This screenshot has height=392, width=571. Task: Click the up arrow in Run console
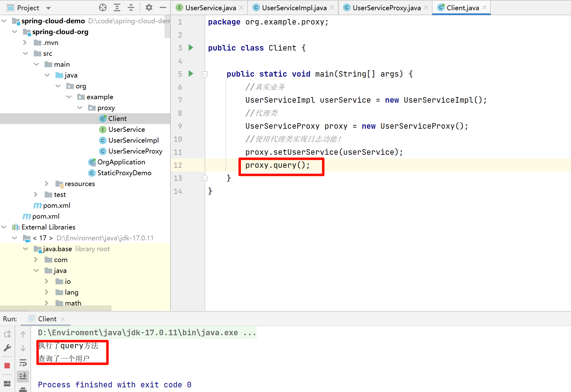click(x=23, y=334)
